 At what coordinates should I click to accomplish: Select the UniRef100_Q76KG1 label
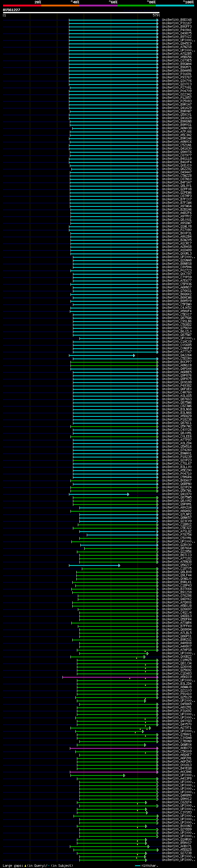[x=177, y=291]
